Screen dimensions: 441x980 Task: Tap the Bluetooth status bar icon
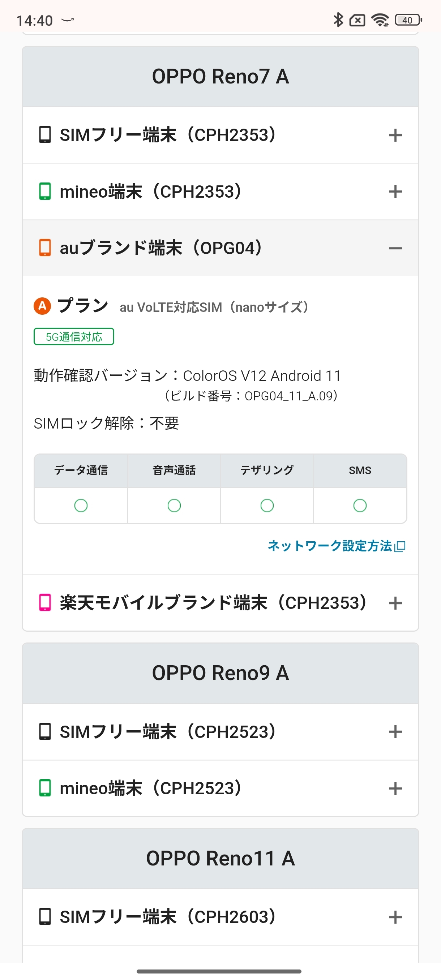(338, 20)
